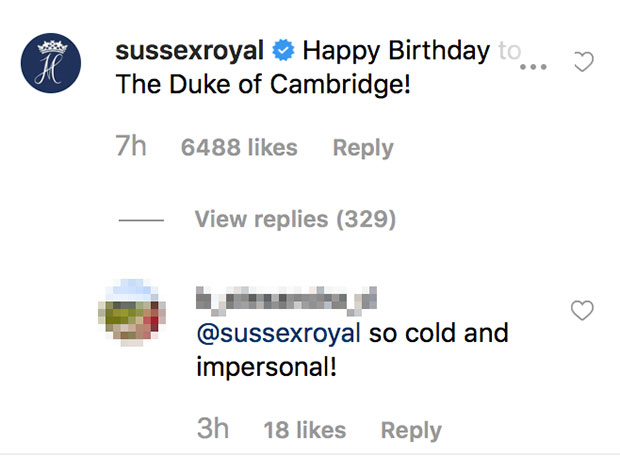Expand View replies (329)

coord(295,219)
